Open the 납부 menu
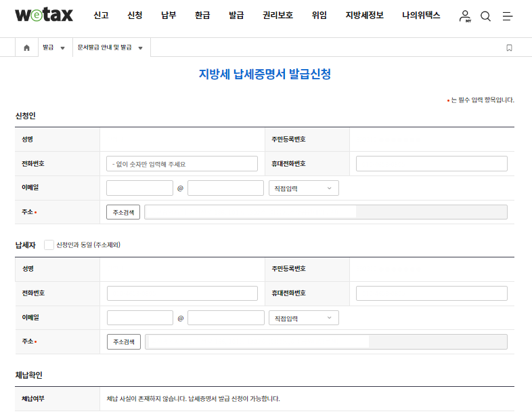This screenshot has width=532, height=418. point(169,16)
